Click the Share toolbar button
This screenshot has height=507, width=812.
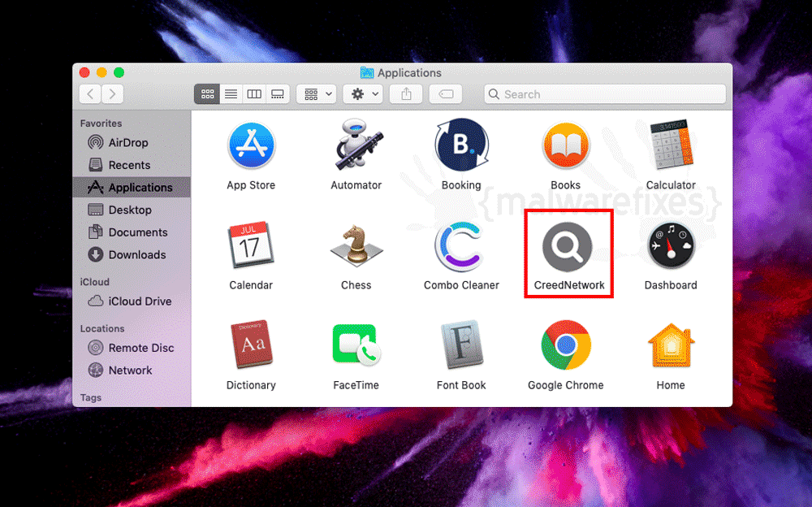click(407, 94)
